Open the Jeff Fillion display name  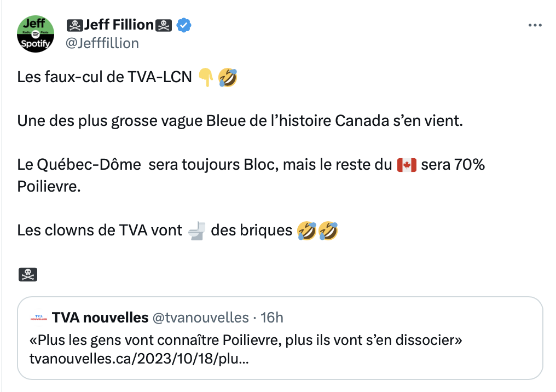pos(119,25)
